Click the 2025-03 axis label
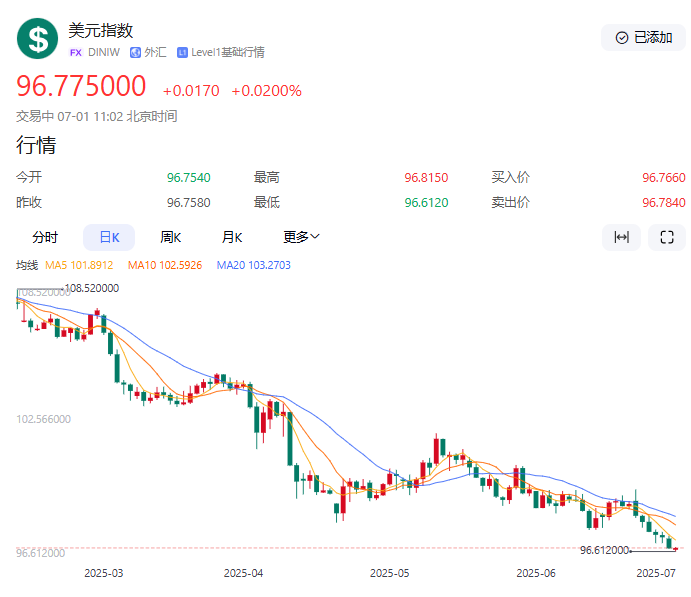Image resolution: width=691 pixels, height=597 pixels. tap(104, 573)
